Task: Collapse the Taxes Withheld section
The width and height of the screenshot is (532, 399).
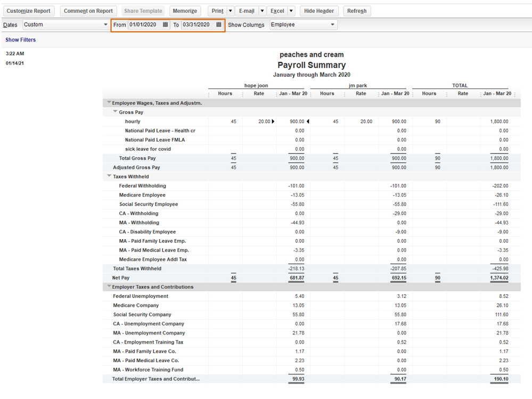Action: pyautogui.click(x=109, y=176)
